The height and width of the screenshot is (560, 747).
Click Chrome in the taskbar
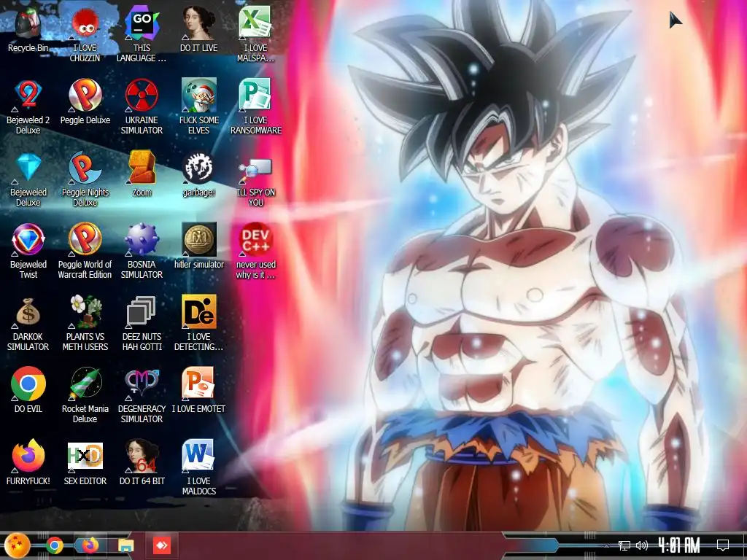[54, 545]
